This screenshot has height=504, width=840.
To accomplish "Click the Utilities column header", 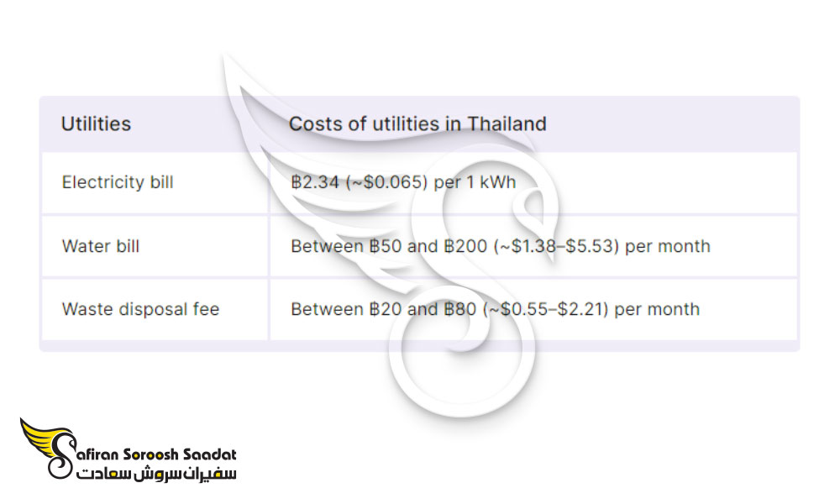I will point(96,123).
